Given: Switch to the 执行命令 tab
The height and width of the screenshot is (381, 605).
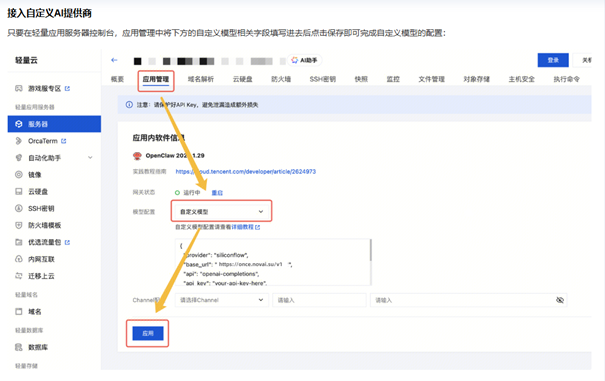Looking at the screenshot, I should click(566, 79).
